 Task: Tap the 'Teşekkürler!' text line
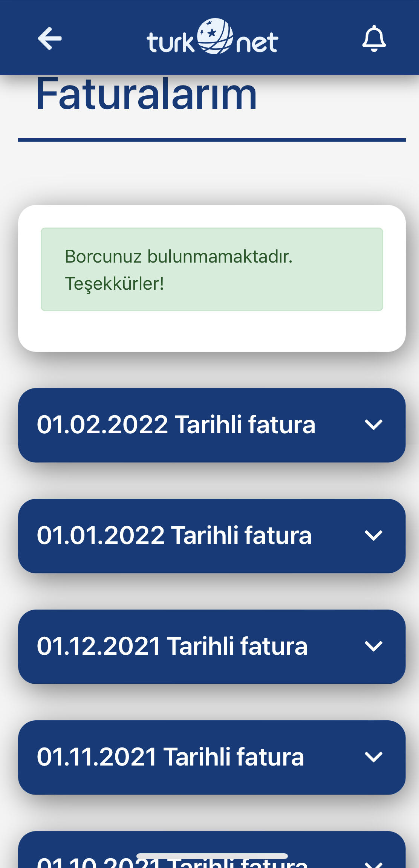click(115, 284)
